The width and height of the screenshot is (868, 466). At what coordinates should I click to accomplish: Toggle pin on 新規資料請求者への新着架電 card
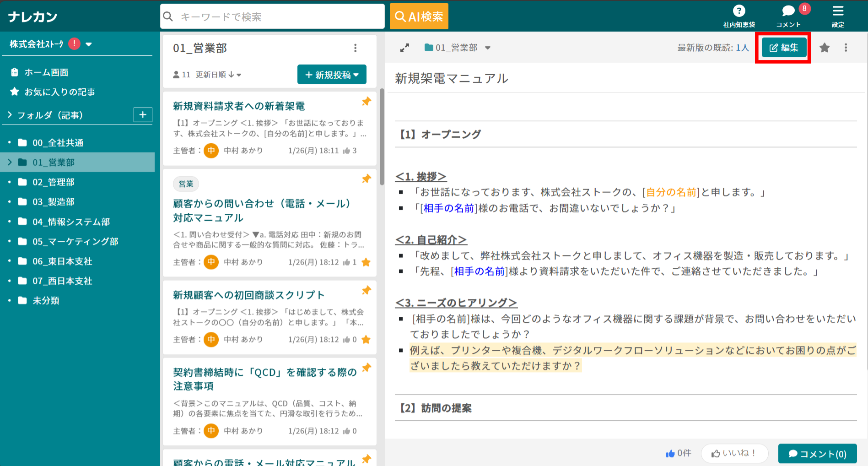(366, 101)
